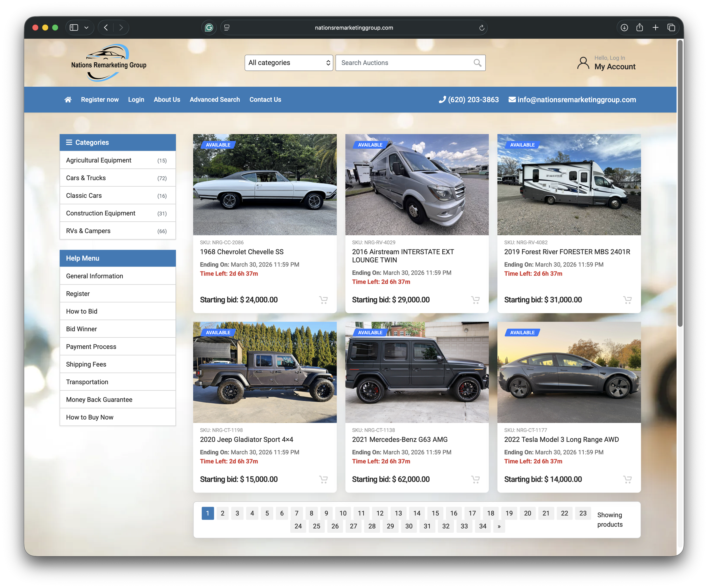708x588 pixels.
Task: Open Register help page in Help Menu
Action: coord(118,294)
